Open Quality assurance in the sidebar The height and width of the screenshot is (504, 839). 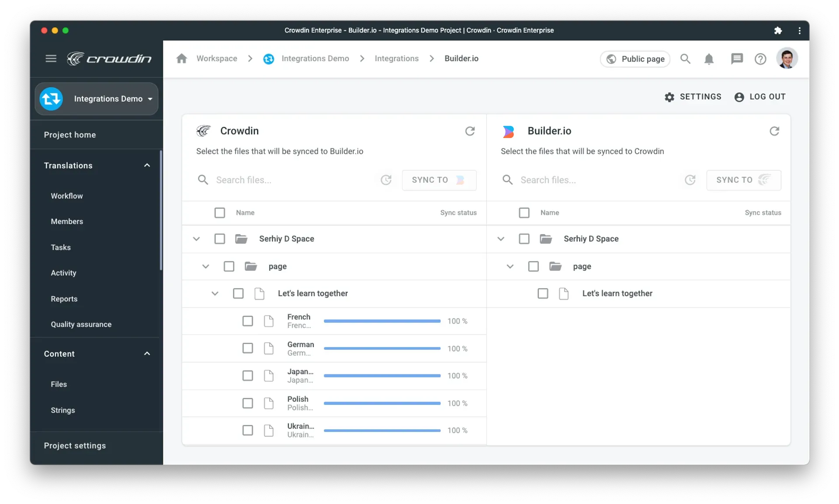[81, 324]
